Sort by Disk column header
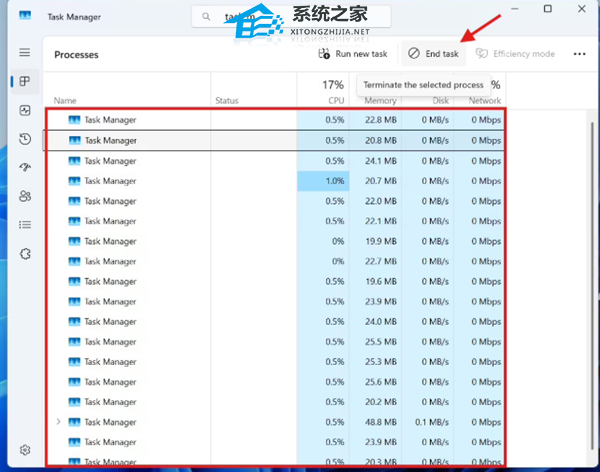Image resolution: width=600 pixels, height=472 pixels. pyautogui.click(x=440, y=101)
